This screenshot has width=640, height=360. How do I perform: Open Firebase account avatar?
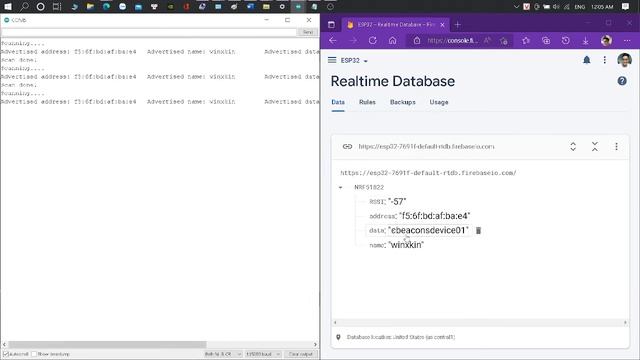[x=624, y=60]
